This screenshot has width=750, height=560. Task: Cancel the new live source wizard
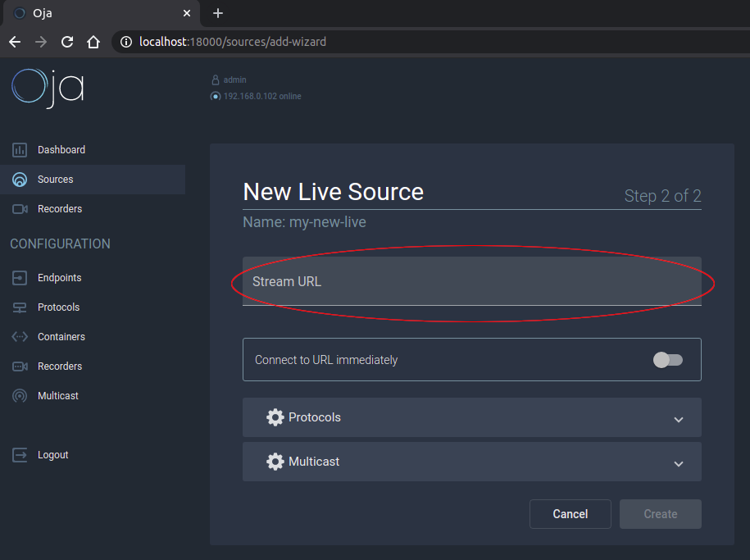(x=570, y=514)
